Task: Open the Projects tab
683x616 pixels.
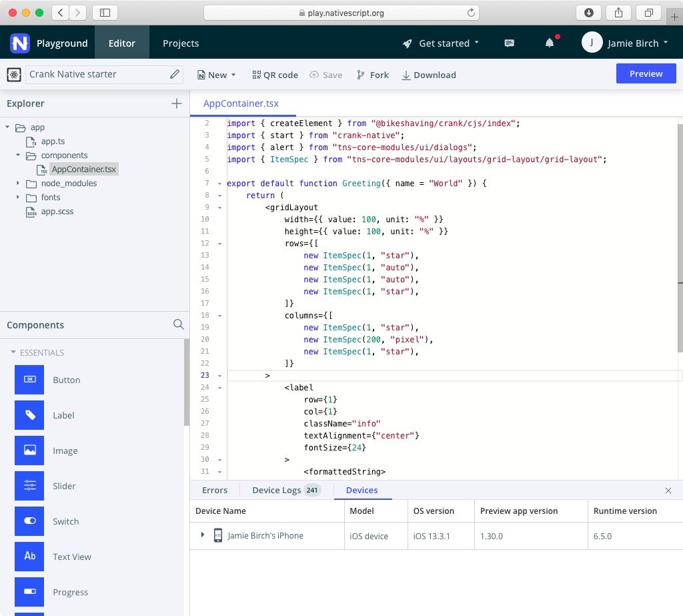Action: 181,43
